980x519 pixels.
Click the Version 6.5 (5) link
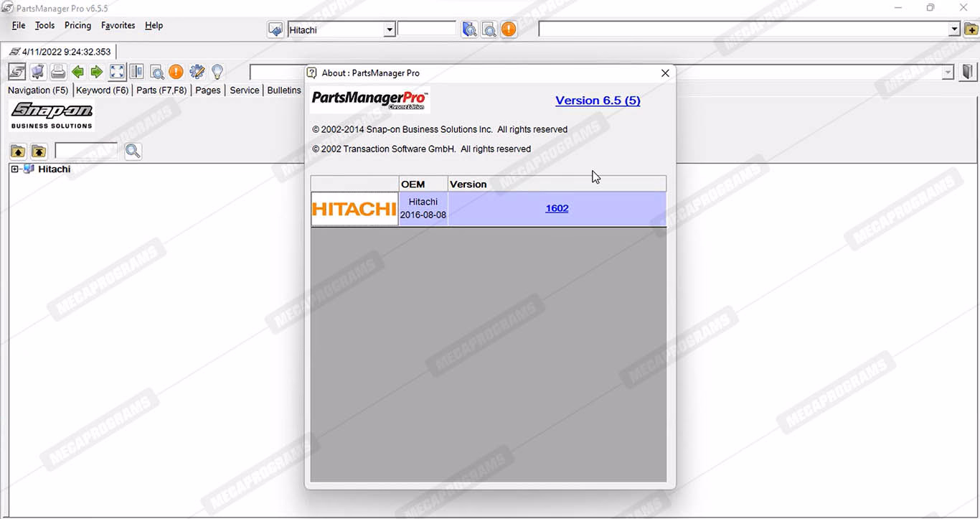click(598, 100)
